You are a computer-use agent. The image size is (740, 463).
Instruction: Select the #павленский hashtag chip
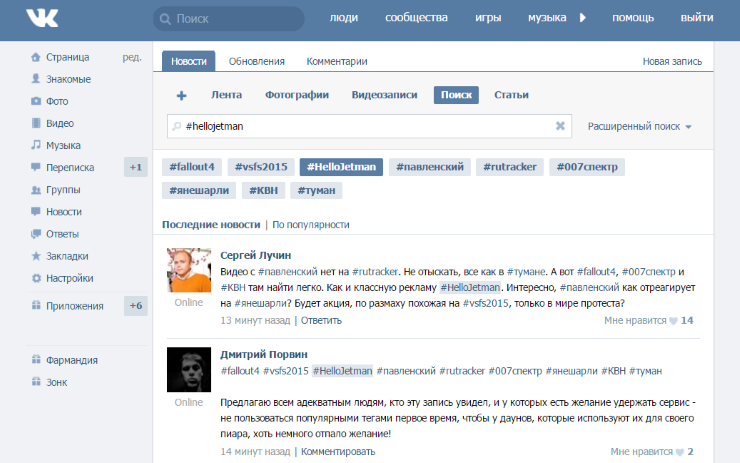click(430, 167)
